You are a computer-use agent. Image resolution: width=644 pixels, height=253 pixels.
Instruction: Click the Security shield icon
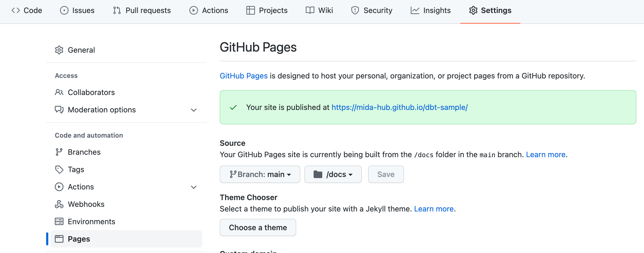click(x=355, y=10)
